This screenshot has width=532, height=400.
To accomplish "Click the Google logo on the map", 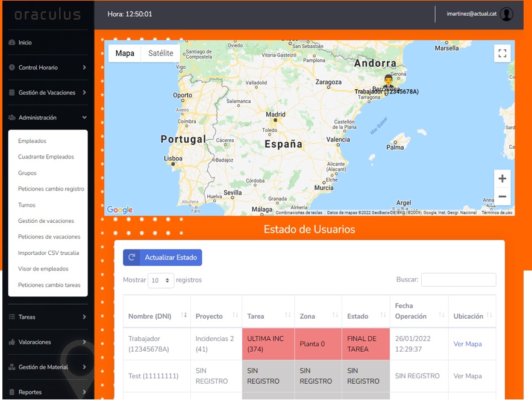I will tap(120, 210).
